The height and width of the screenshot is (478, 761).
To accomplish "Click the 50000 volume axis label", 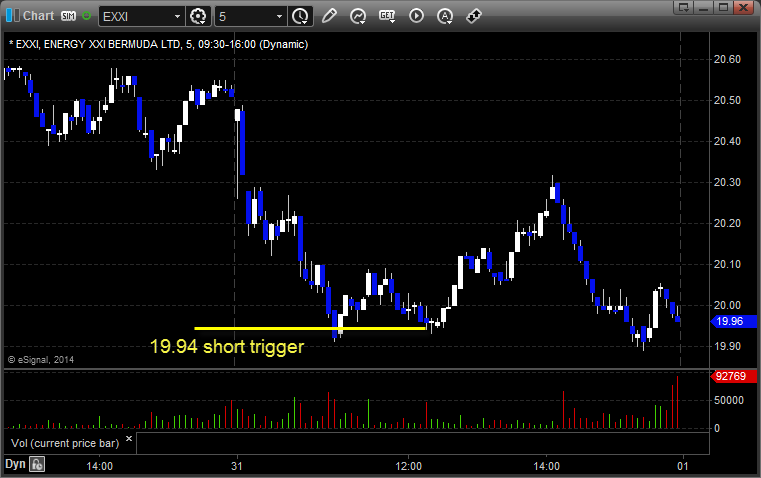I will [728, 400].
